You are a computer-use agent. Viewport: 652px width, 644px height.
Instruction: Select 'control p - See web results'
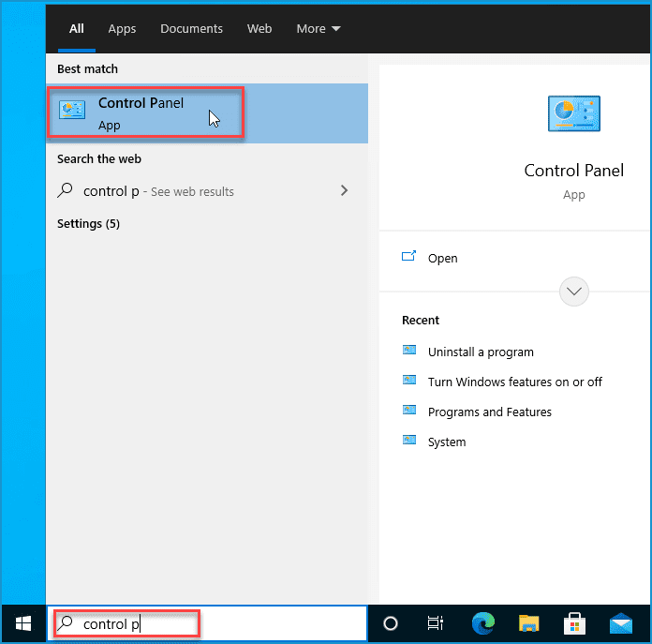pyautogui.click(x=207, y=191)
